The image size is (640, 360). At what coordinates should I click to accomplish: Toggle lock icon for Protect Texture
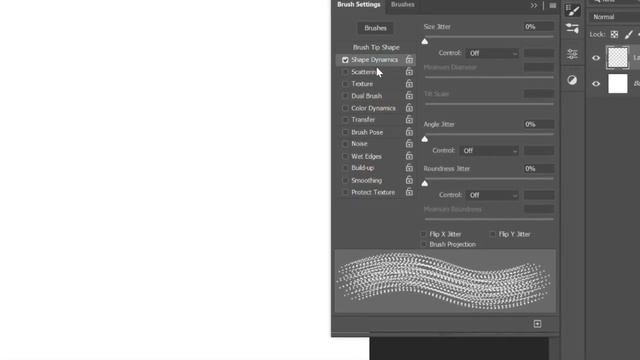pyautogui.click(x=409, y=192)
